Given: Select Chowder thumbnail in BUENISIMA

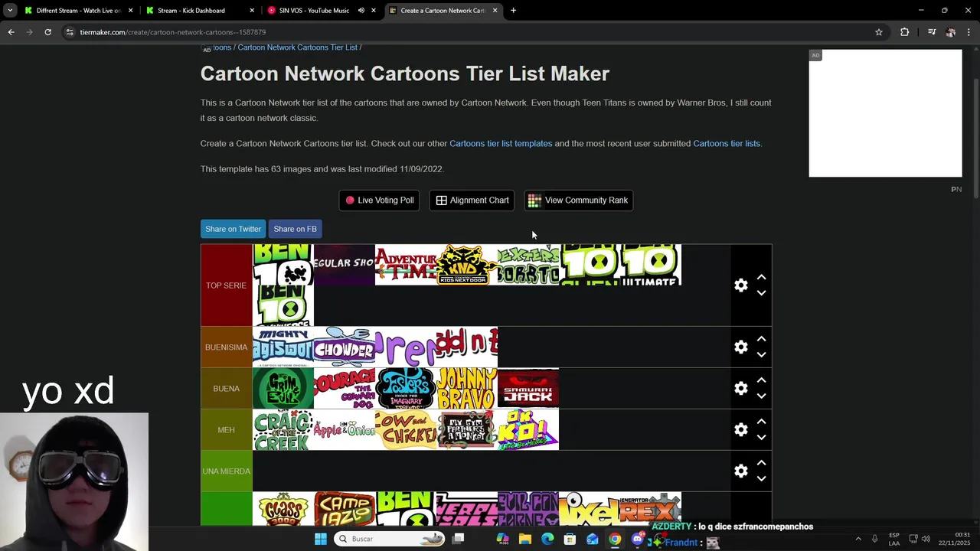Looking at the screenshot, I should (x=345, y=347).
